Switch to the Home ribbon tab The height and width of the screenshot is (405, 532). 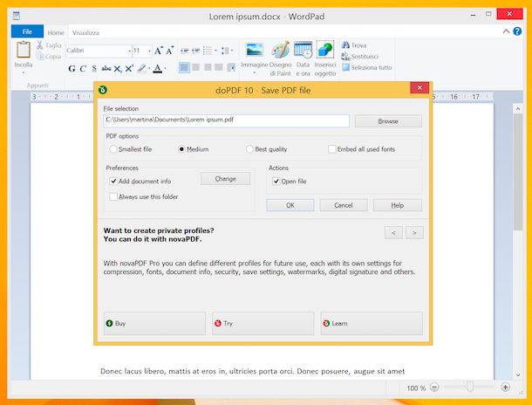(x=56, y=32)
